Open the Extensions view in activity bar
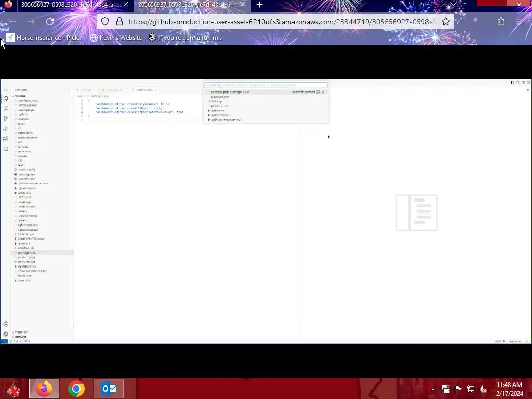 [6, 139]
